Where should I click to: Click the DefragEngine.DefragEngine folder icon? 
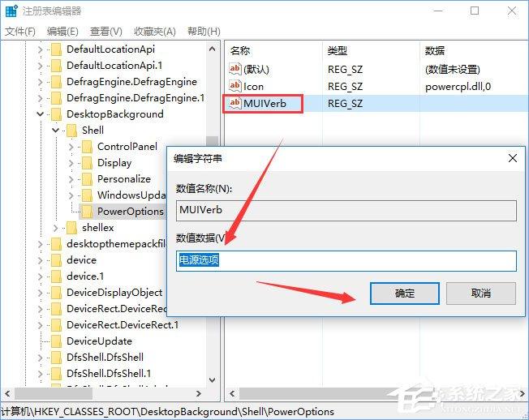point(56,82)
